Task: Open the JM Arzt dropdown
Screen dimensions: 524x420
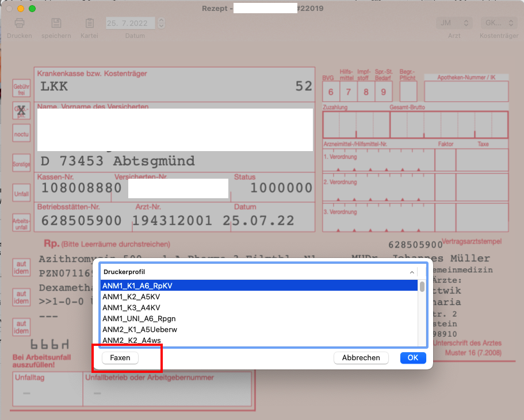Action: (x=454, y=23)
